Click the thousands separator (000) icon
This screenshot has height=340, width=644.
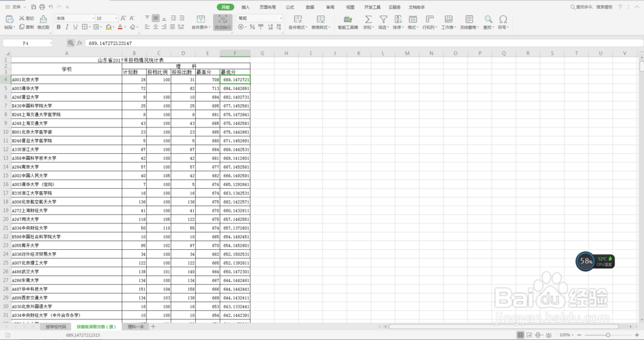261,26
